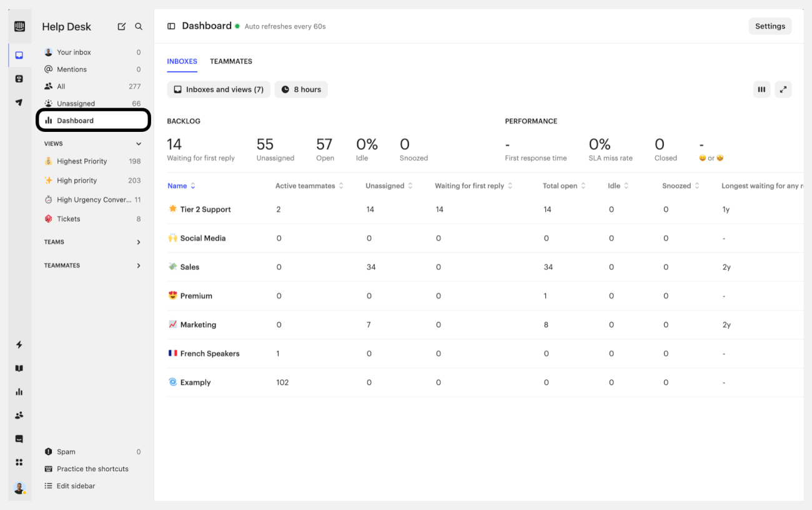This screenshot has height=510, width=812.
Task: Click the Settings button
Action: 770,26
